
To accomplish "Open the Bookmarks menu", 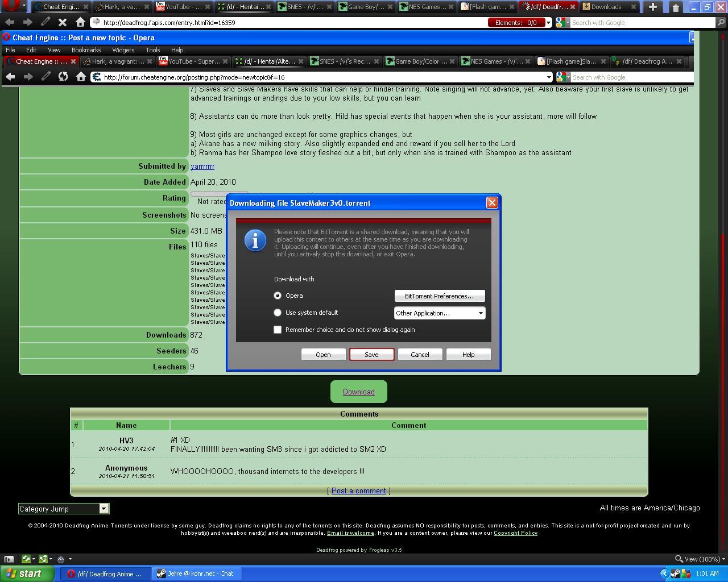I will (x=86, y=50).
